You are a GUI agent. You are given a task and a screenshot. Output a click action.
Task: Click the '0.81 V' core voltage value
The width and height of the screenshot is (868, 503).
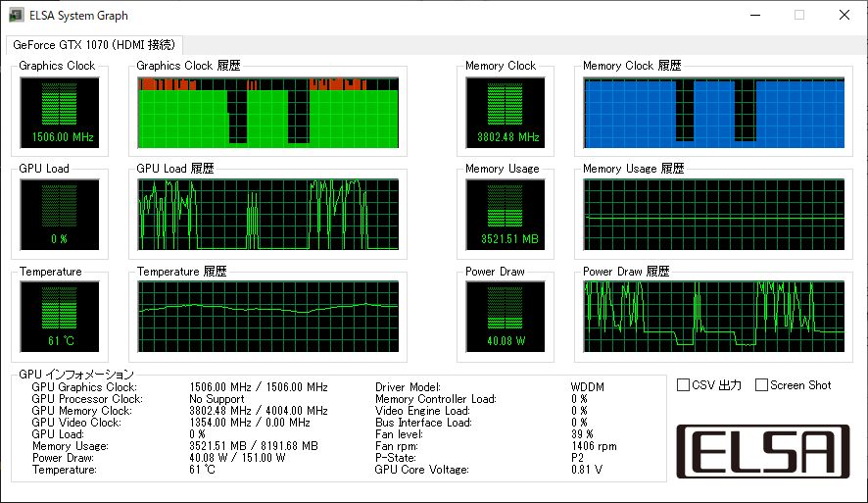tap(587, 470)
